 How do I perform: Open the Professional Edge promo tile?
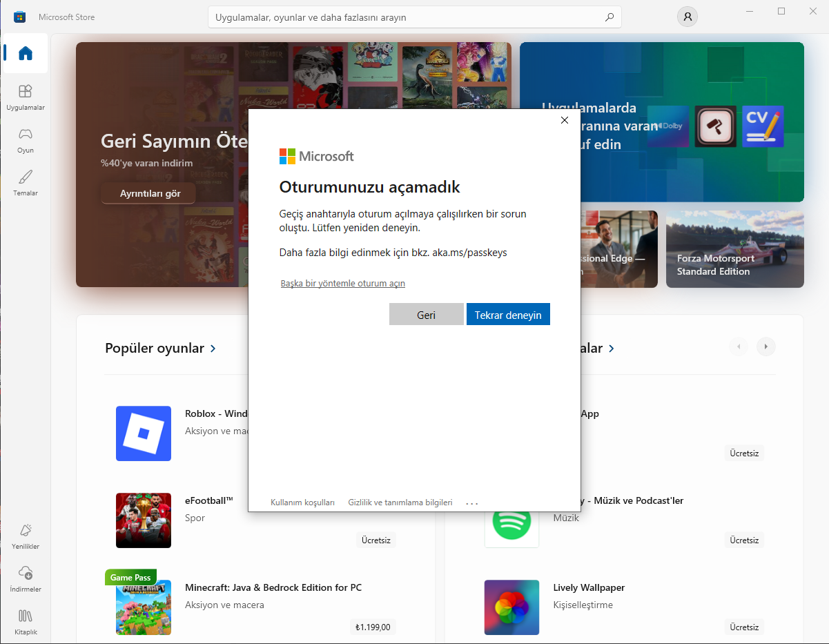[619, 249]
